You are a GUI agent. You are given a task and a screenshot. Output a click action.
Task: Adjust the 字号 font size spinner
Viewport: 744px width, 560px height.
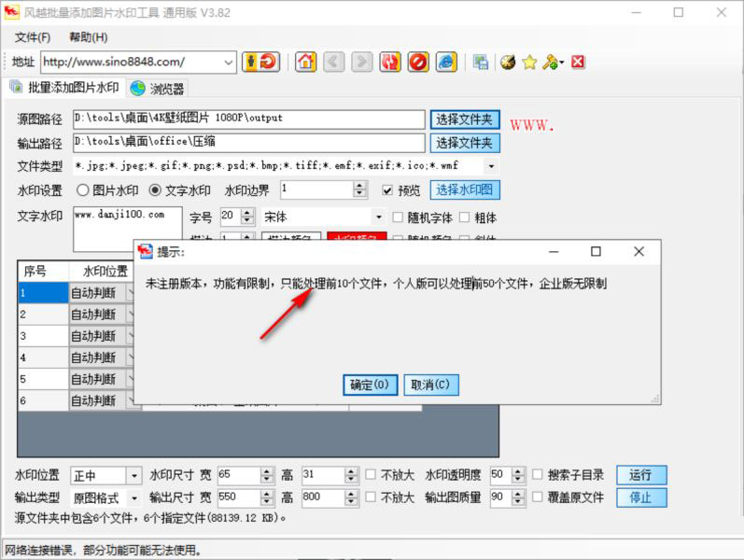(247, 217)
